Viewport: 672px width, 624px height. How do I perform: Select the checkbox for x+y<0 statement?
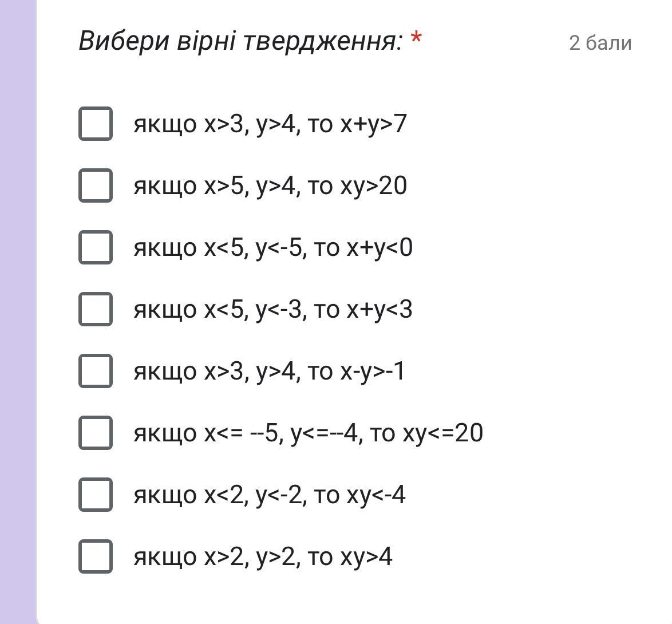tap(95, 247)
